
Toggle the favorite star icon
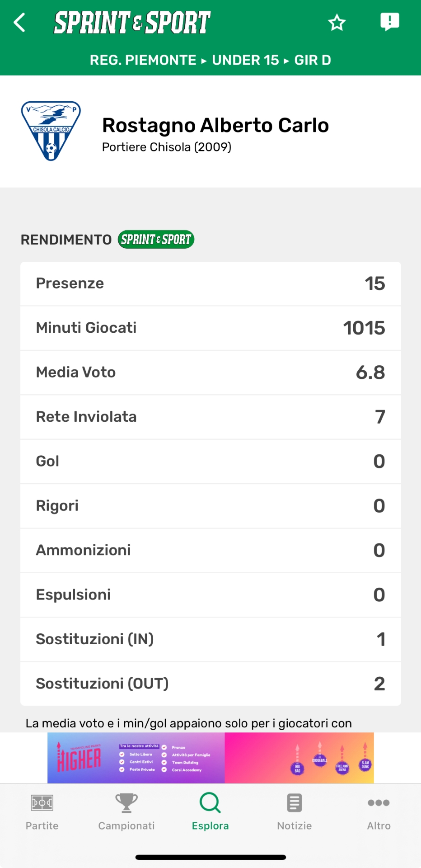click(337, 22)
